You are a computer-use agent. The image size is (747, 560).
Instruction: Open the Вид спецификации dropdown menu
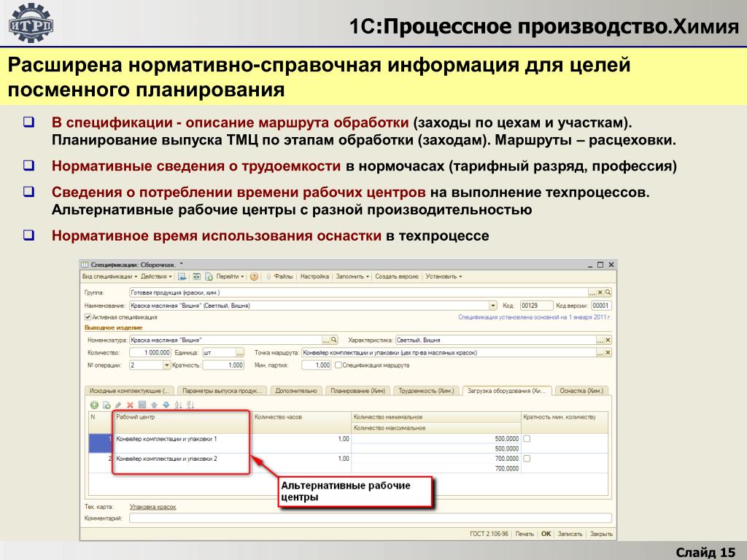109,276
